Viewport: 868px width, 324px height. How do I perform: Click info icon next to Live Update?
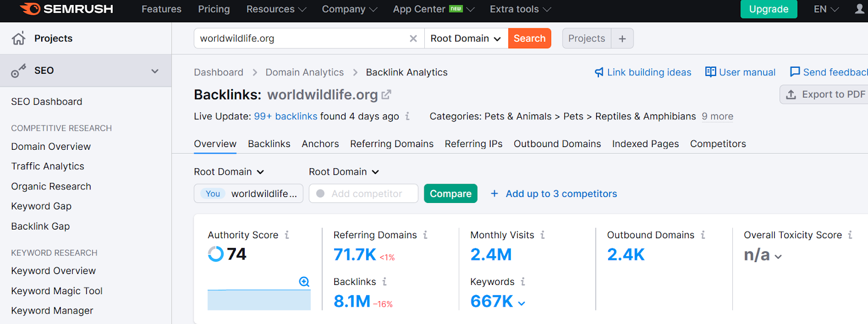[x=407, y=116]
